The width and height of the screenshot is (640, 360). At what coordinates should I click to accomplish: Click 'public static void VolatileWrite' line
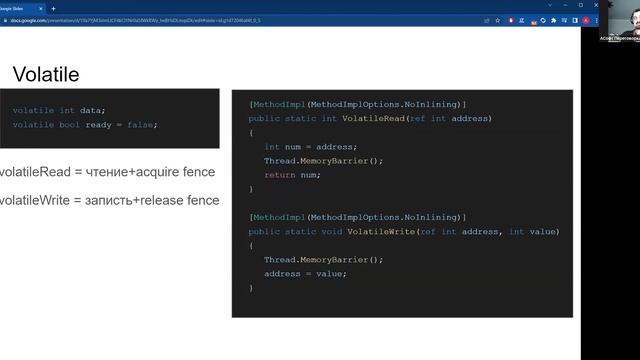click(404, 232)
